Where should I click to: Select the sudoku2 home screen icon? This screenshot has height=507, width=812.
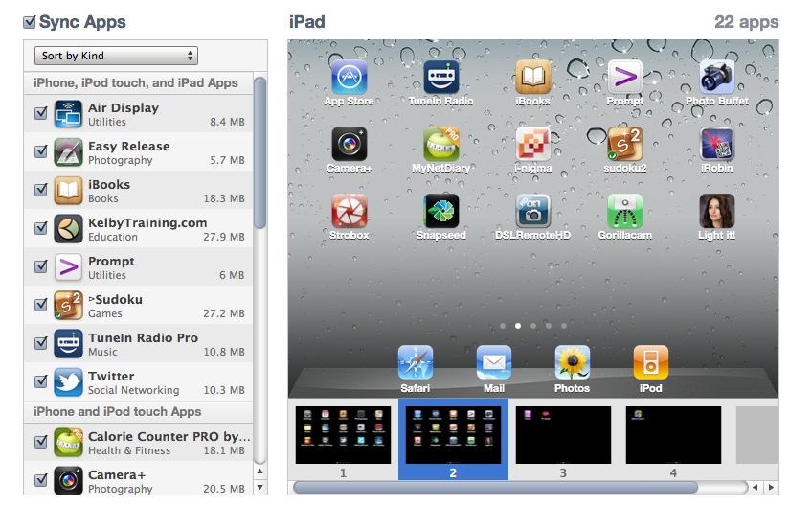click(625, 144)
